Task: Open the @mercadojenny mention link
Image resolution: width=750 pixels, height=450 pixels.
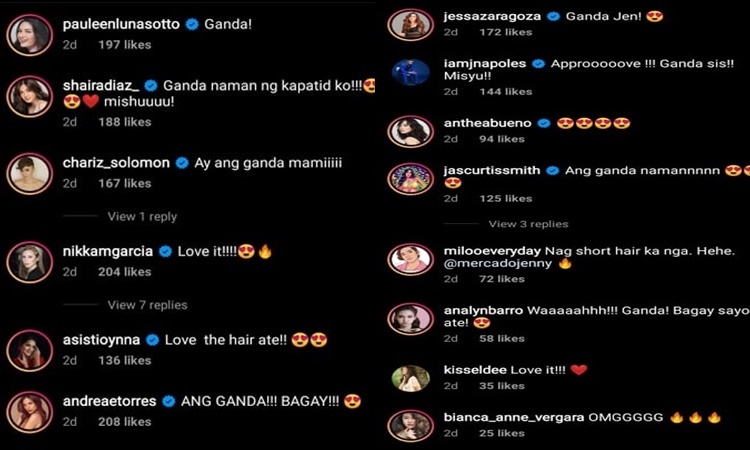Action: point(498,263)
